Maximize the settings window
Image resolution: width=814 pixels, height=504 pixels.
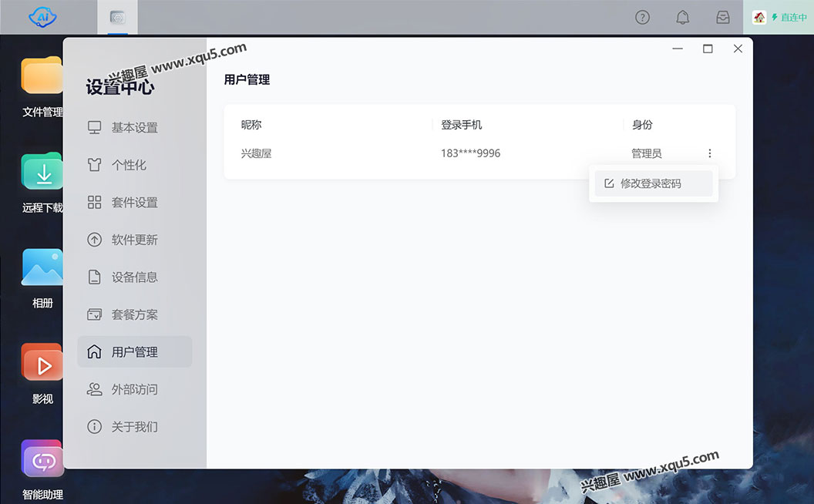[x=708, y=49]
